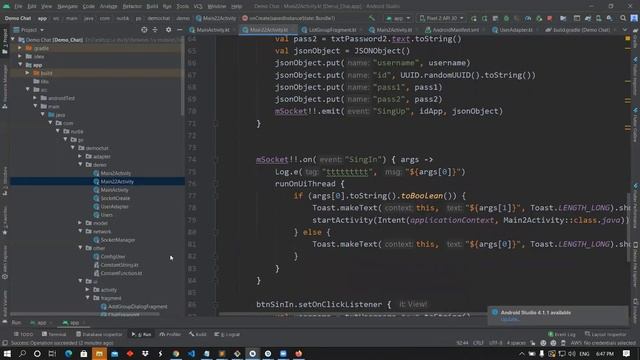The image size is (640, 360).
Task: Select SocketCreate file in project tree
Action: pyautogui.click(x=115, y=198)
